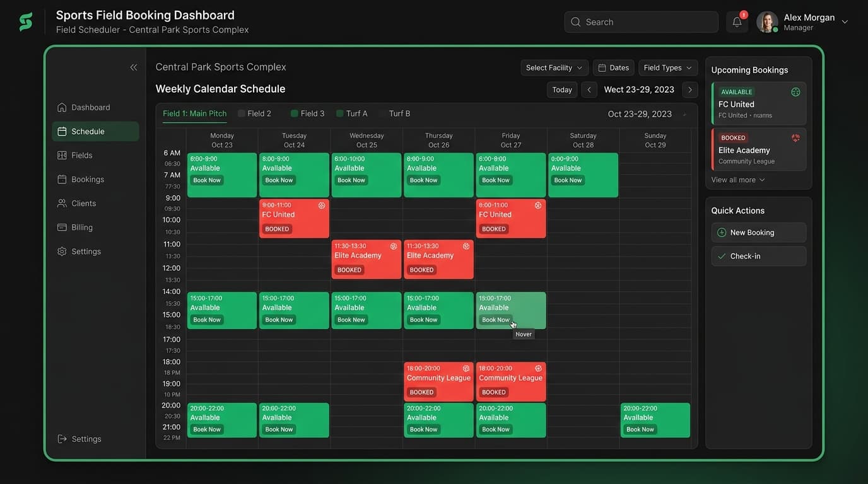Click the green S app logo
The image size is (868, 484).
pos(26,21)
